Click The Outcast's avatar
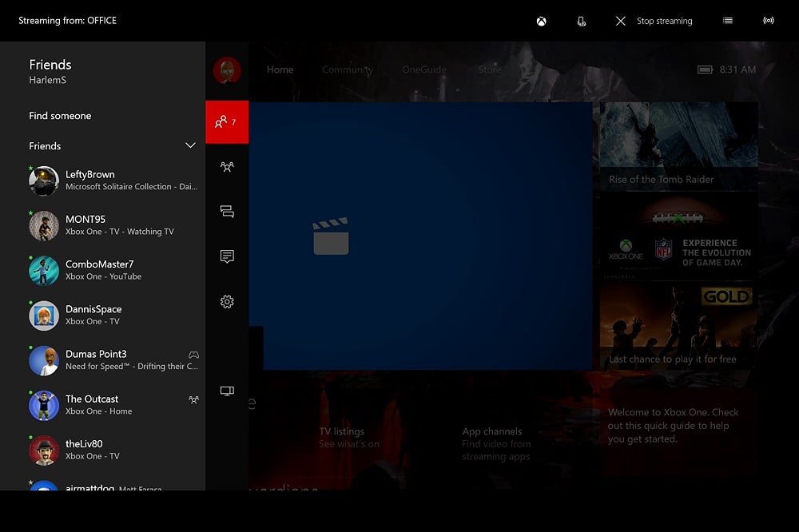 coord(44,406)
